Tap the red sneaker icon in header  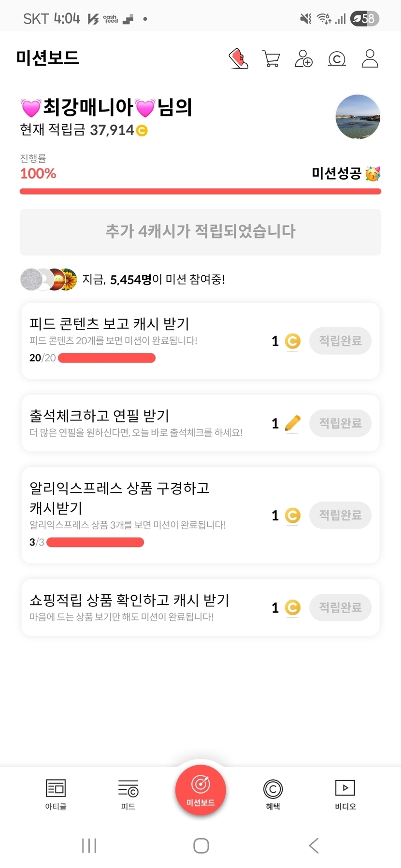click(238, 59)
